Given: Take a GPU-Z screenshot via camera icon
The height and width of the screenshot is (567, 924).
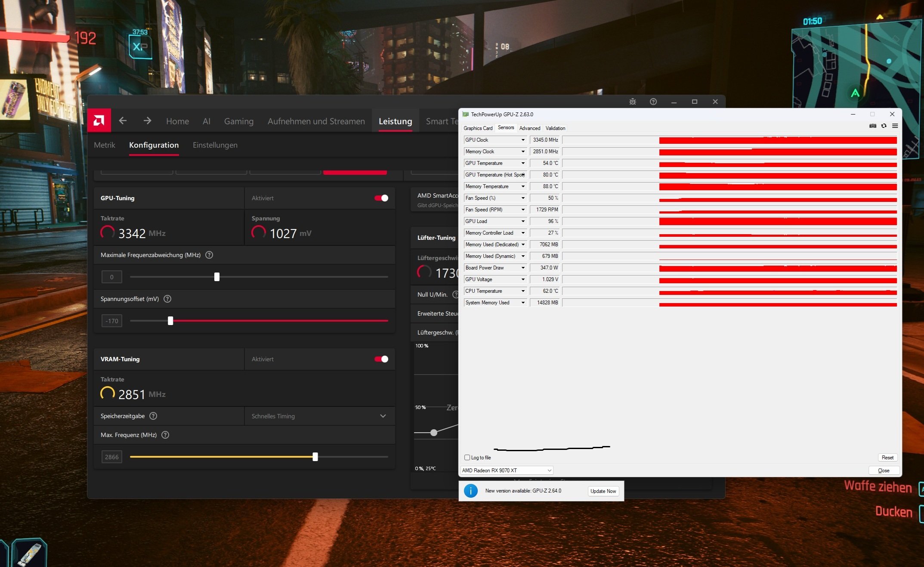Looking at the screenshot, I should click(x=872, y=126).
